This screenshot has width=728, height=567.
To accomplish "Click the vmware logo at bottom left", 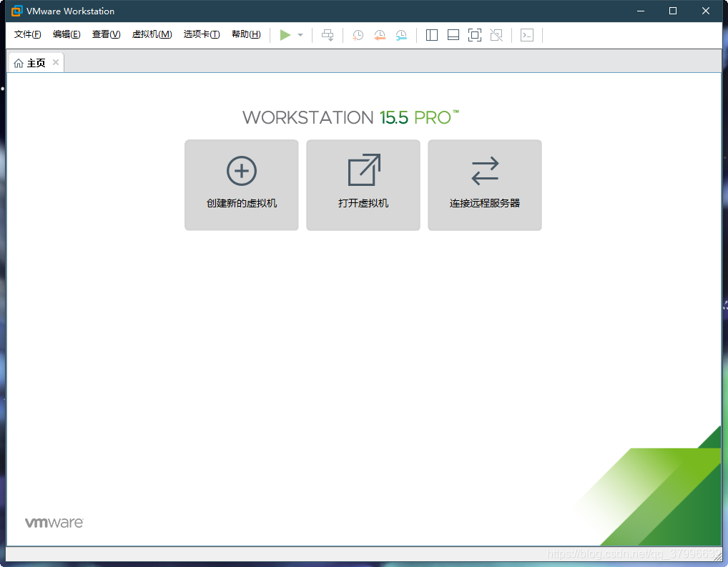I will (x=54, y=523).
